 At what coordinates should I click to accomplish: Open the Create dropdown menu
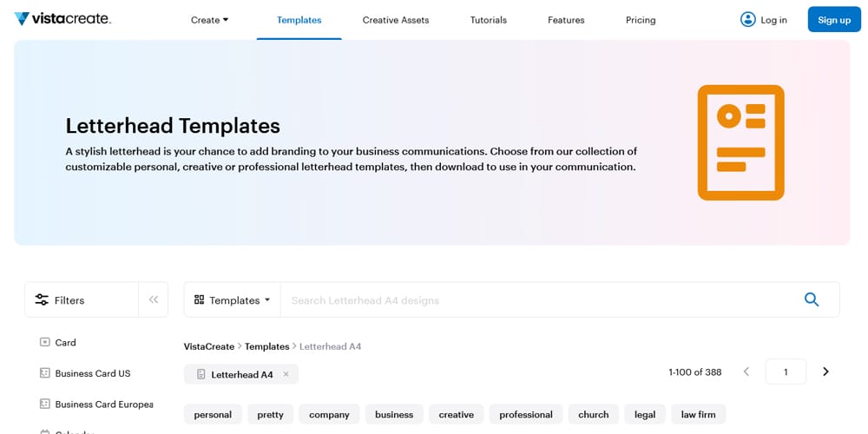pos(209,20)
